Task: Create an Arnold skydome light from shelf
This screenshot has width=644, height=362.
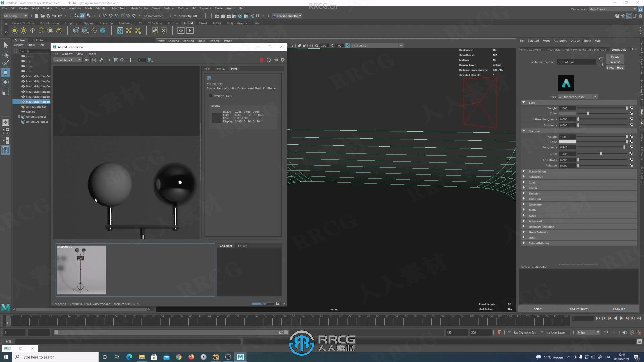Action: pyautogui.click(x=41, y=31)
